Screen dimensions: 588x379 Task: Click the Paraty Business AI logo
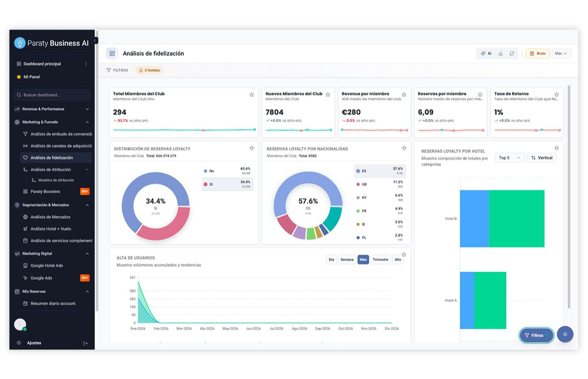coord(51,43)
